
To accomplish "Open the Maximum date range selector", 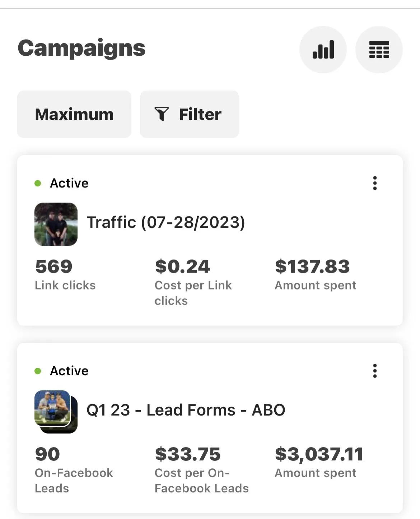I will coord(74,114).
